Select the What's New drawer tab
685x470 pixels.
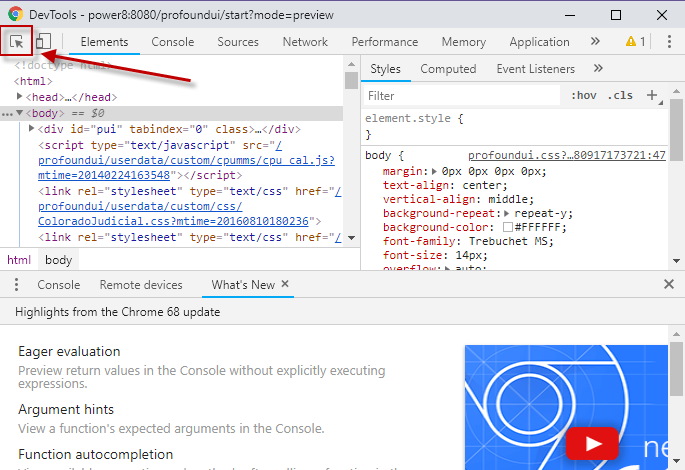[x=243, y=285]
